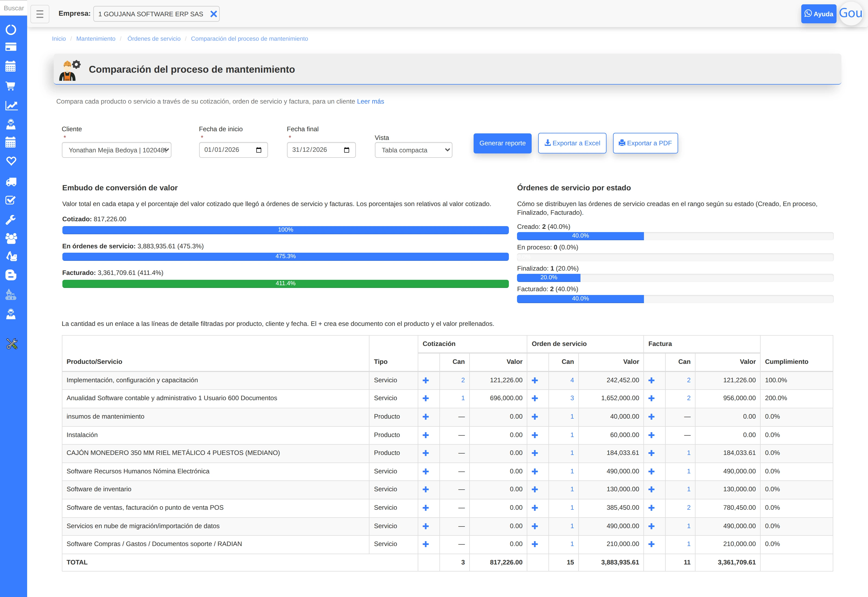Focus the Buscar search field
Viewport: 868px width, 597px height.
pos(14,8)
